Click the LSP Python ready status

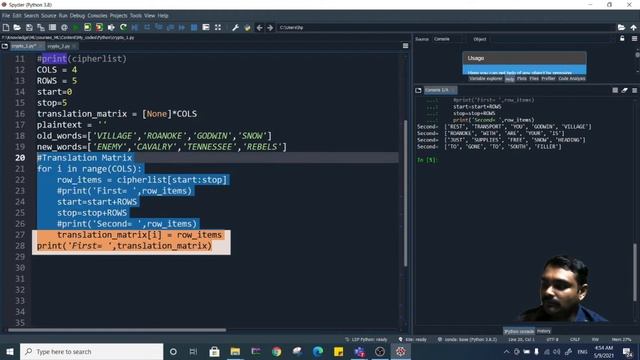tap(366, 339)
